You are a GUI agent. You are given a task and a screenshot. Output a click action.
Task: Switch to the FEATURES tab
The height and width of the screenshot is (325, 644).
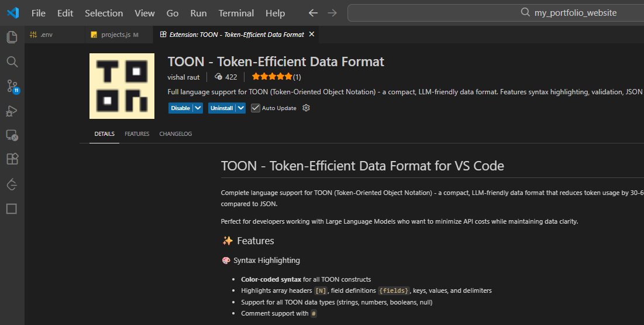(137, 134)
